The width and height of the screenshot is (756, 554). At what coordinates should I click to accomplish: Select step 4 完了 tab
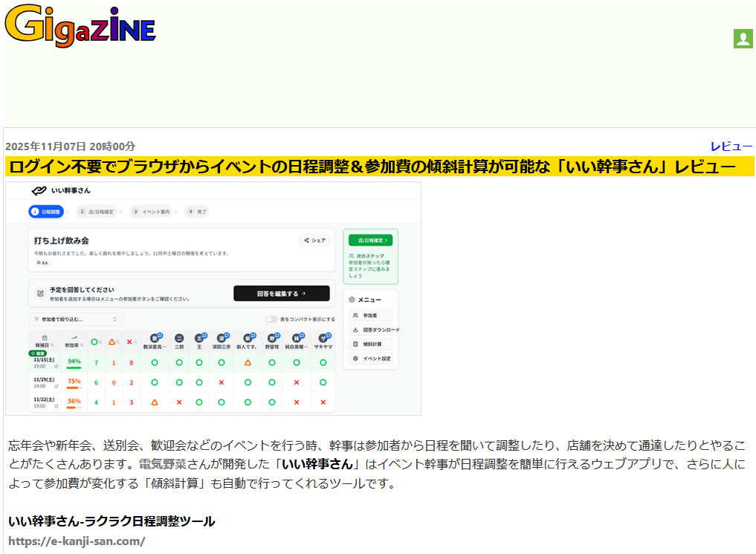coord(197,212)
